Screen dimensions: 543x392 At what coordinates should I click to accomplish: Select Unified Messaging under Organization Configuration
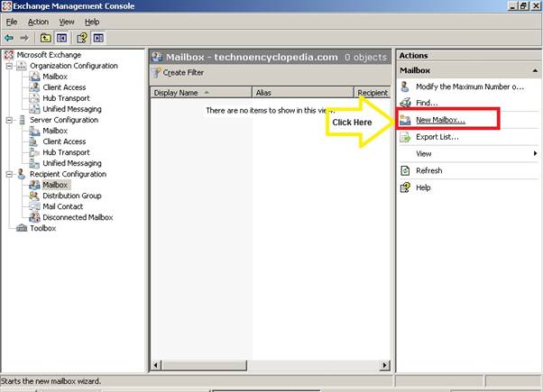click(x=72, y=109)
